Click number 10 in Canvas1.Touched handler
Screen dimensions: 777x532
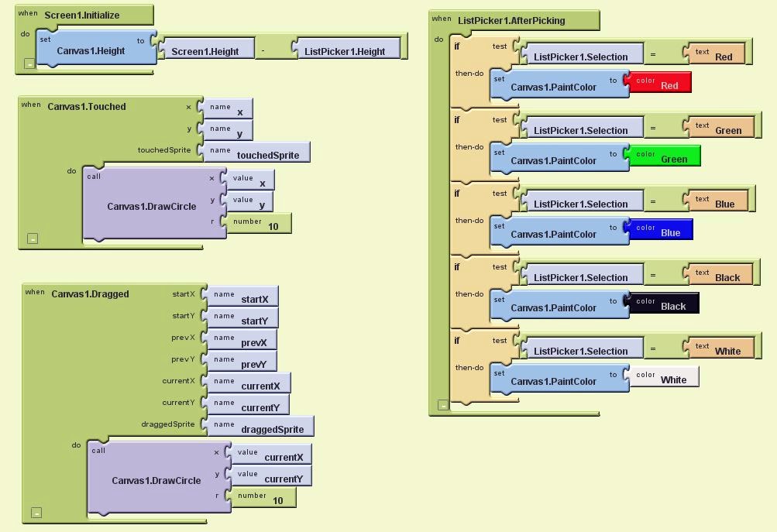258,224
